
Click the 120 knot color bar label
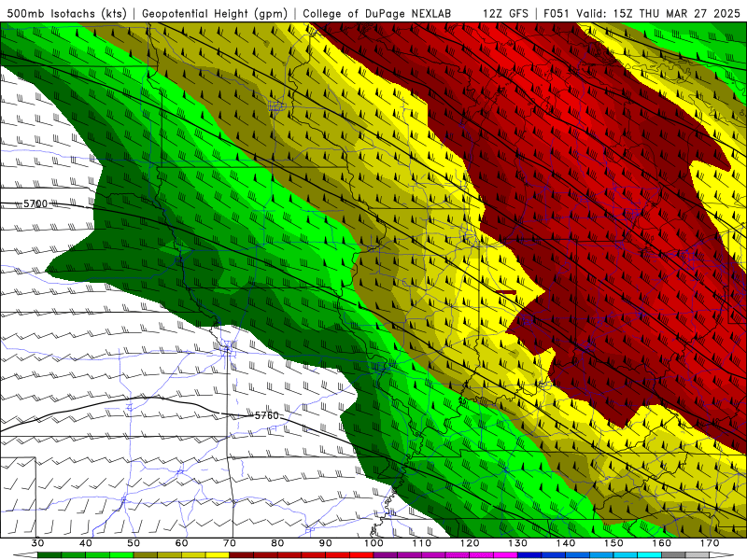point(470,543)
